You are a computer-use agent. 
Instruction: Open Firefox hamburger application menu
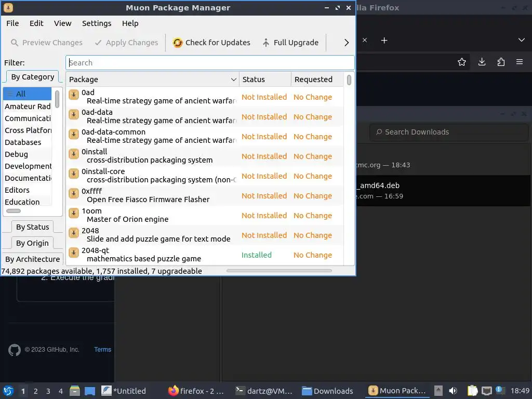pos(520,62)
